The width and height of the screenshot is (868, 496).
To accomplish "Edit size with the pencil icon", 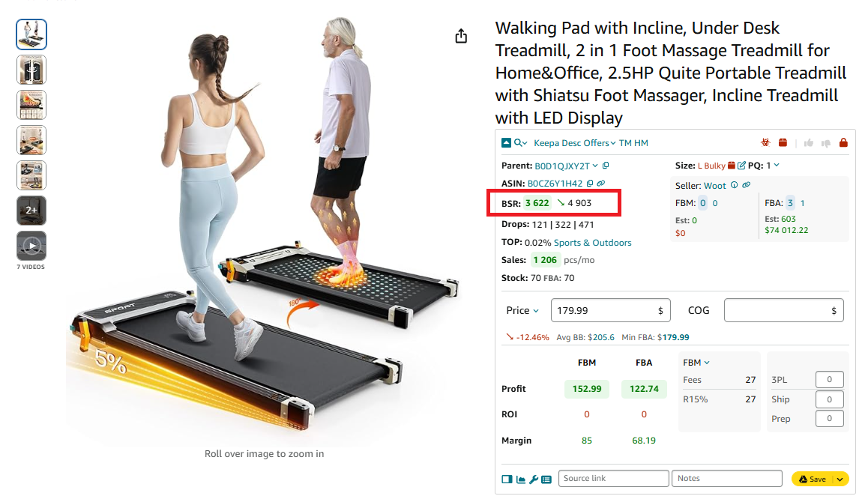I will tap(741, 165).
